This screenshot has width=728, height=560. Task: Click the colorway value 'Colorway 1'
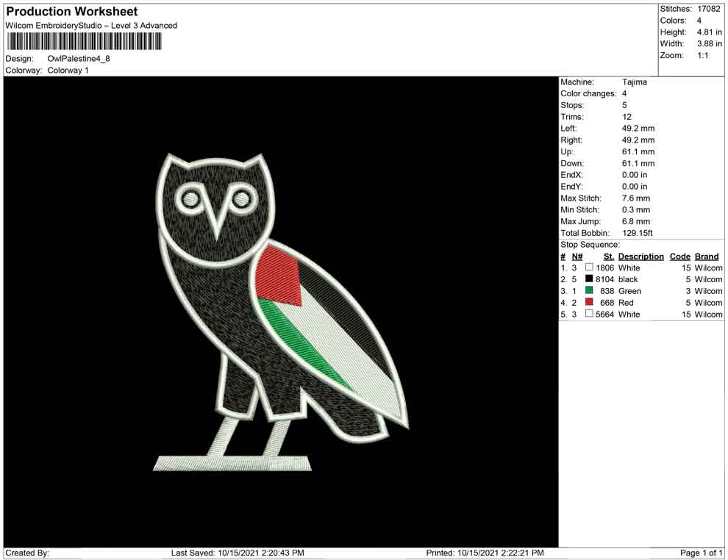point(68,71)
